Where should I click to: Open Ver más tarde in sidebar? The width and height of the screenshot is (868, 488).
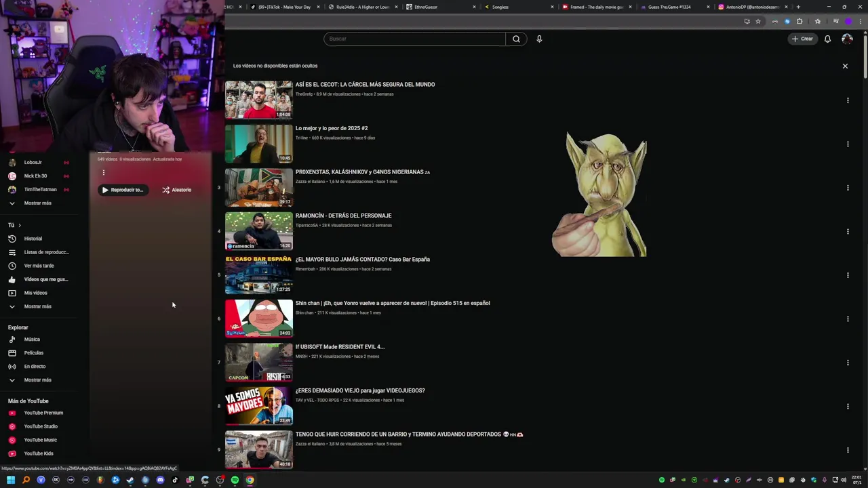point(39,266)
